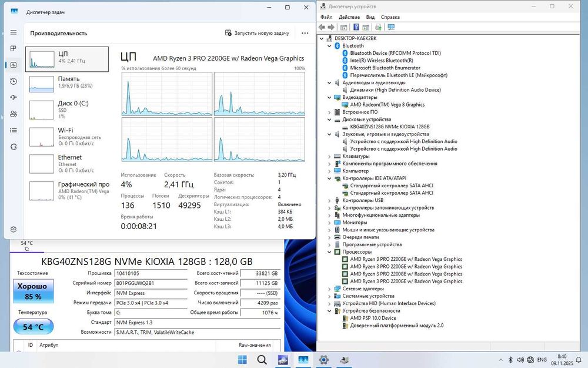588x368 pixels.
Task: Click the update driver icon in Device Manager toolbar
Action: (378, 27)
